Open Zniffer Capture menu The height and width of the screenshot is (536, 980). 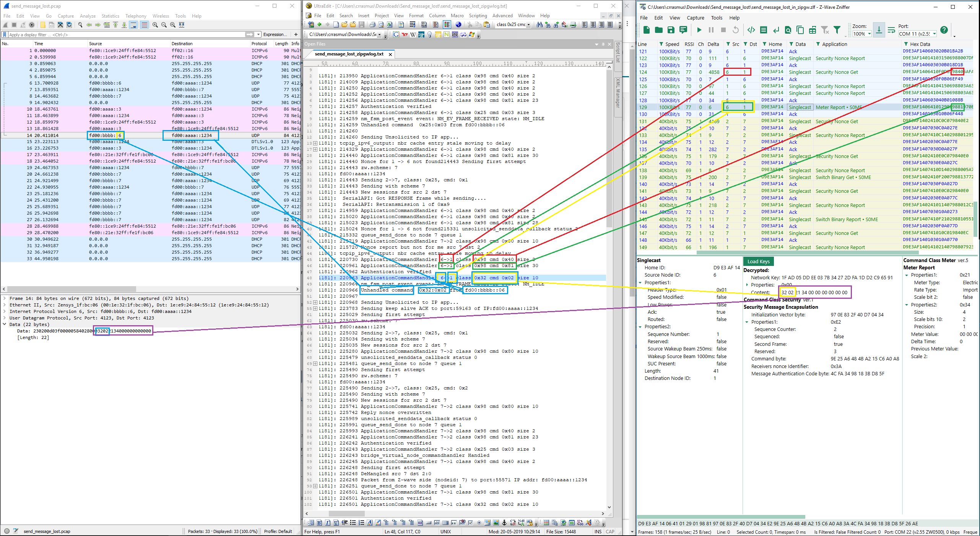[695, 18]
